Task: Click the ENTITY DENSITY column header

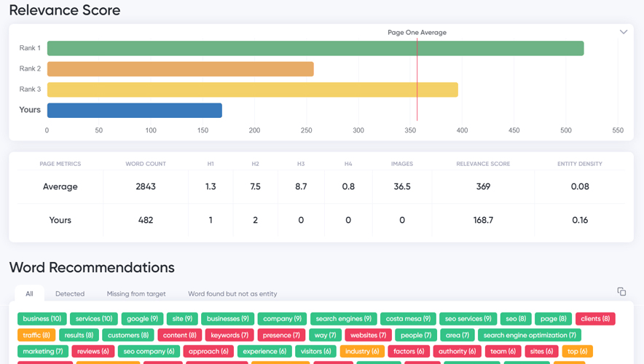Action: tap(579, 164)
